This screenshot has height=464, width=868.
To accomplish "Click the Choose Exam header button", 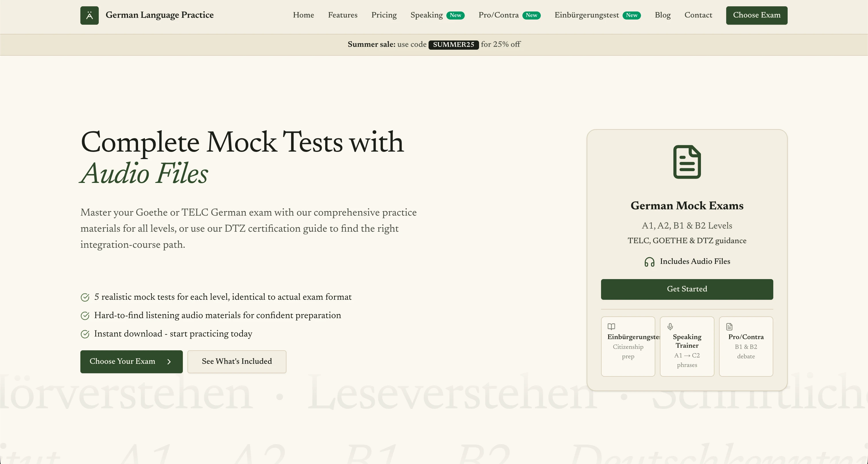I will tap(756, 15).
